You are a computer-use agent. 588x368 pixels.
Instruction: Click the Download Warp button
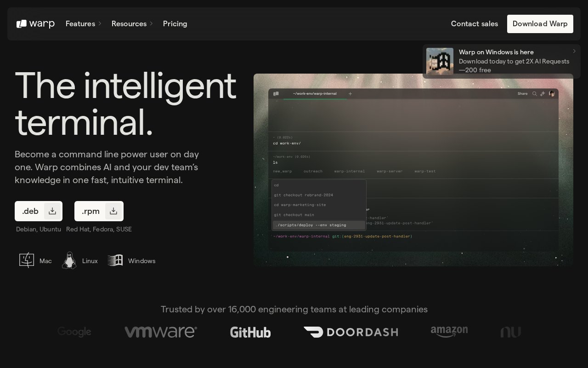540,24
